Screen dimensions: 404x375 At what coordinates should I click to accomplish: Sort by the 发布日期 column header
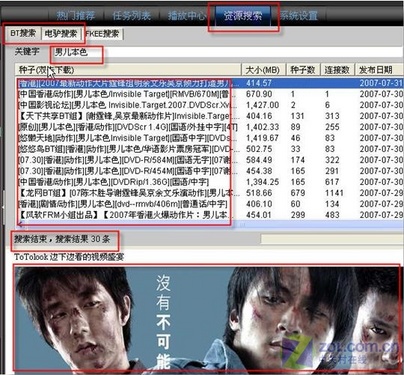tap(379, 70)
